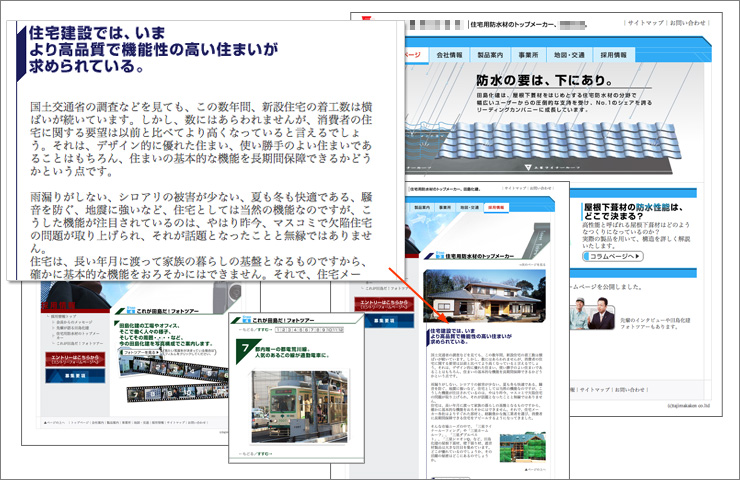
Task: Click the green scaffolding construction photo
Action: tap(523, 447)
